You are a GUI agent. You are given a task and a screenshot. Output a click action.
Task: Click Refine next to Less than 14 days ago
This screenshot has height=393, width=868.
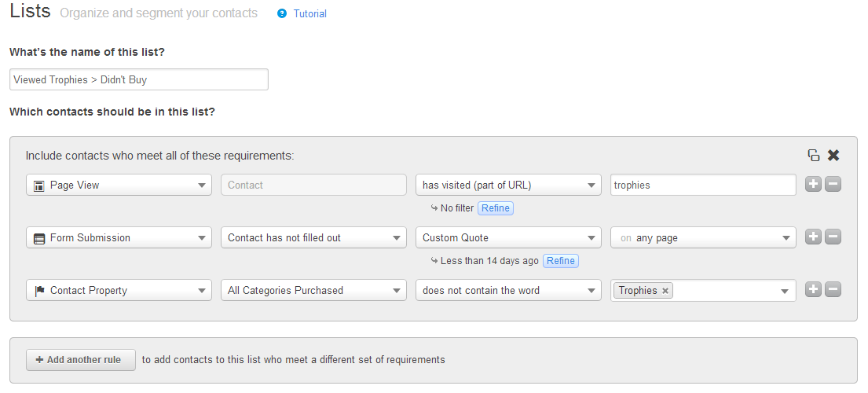[560, 261]
